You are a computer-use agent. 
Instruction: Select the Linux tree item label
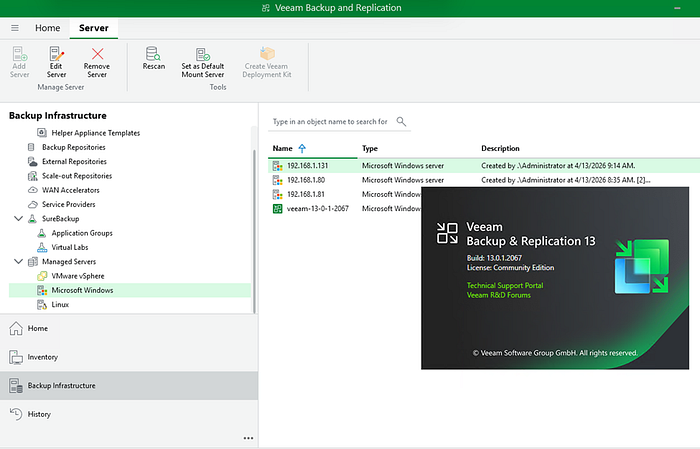(x=60, y=304)
